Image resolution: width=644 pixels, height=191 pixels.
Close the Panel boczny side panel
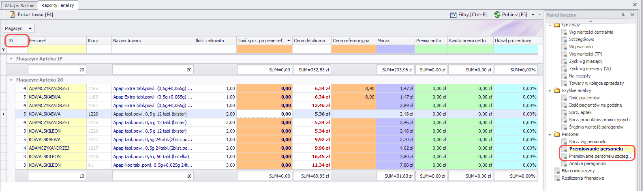(632, 15)
